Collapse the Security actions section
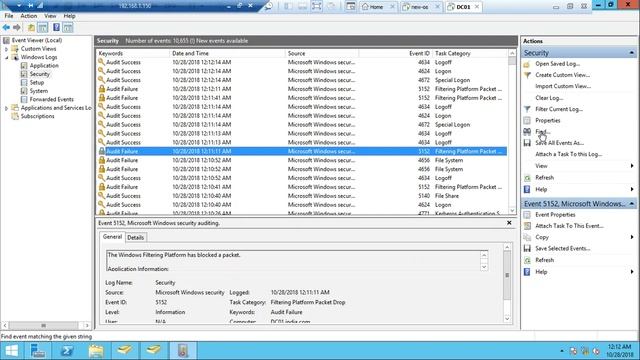The image size is (640, 360). [x=631, y=53]
